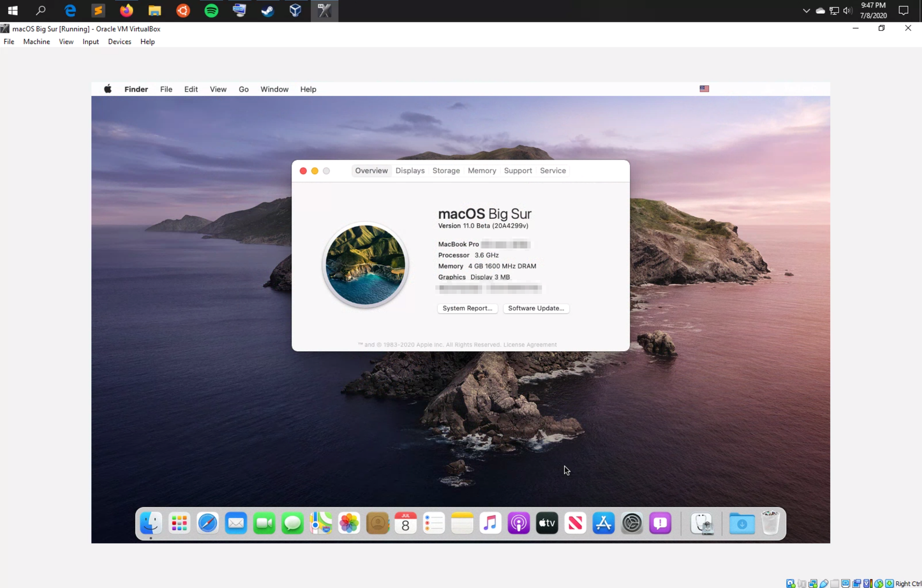
Task: Launch Podcasts from the dock
Action: [x=519, y=523]
